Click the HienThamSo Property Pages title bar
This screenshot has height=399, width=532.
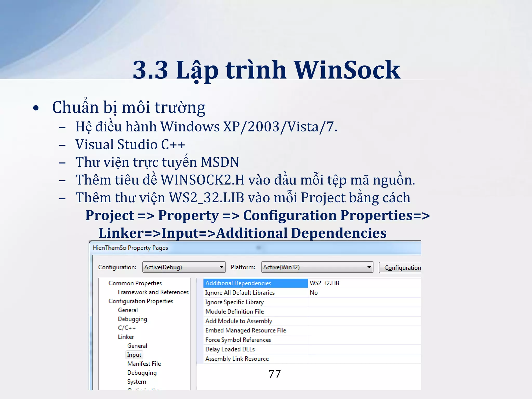click(255, 248)
